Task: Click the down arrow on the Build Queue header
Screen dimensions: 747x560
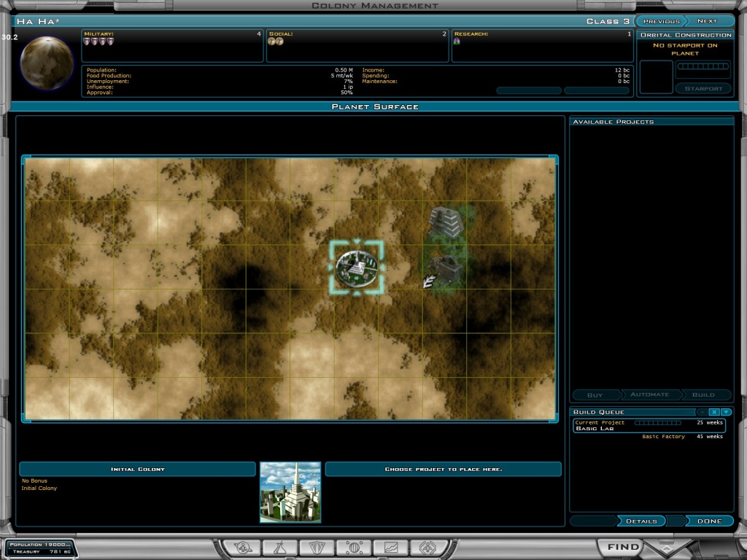Action: (724, 412)
